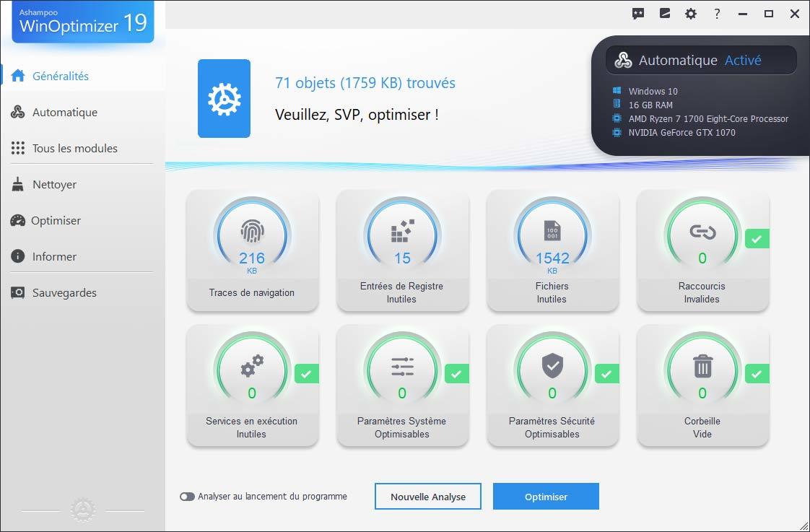Image resolution: width=810 pixels, height=532 pixels.
Task: Click the RAM chip icon in system info
Action: point(617,105)
